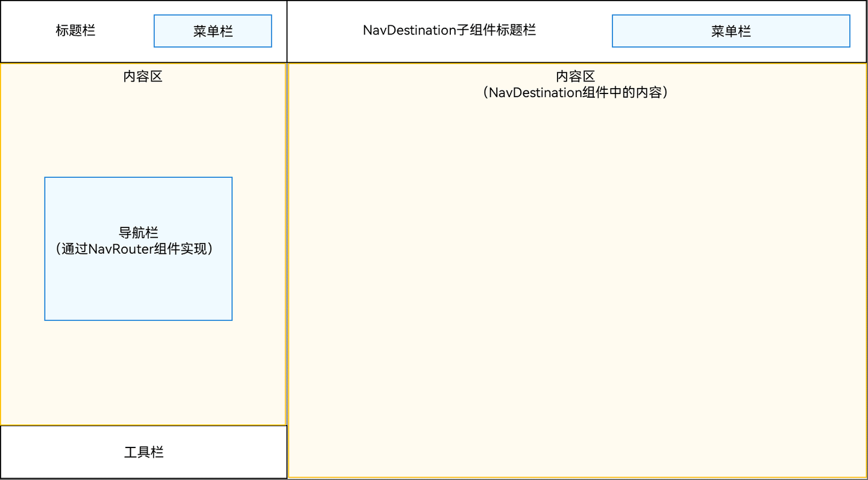The width and height of the screenshot is (868, 480).
Task: Switch to the 标题栏 header section
Action: (75, 31)
